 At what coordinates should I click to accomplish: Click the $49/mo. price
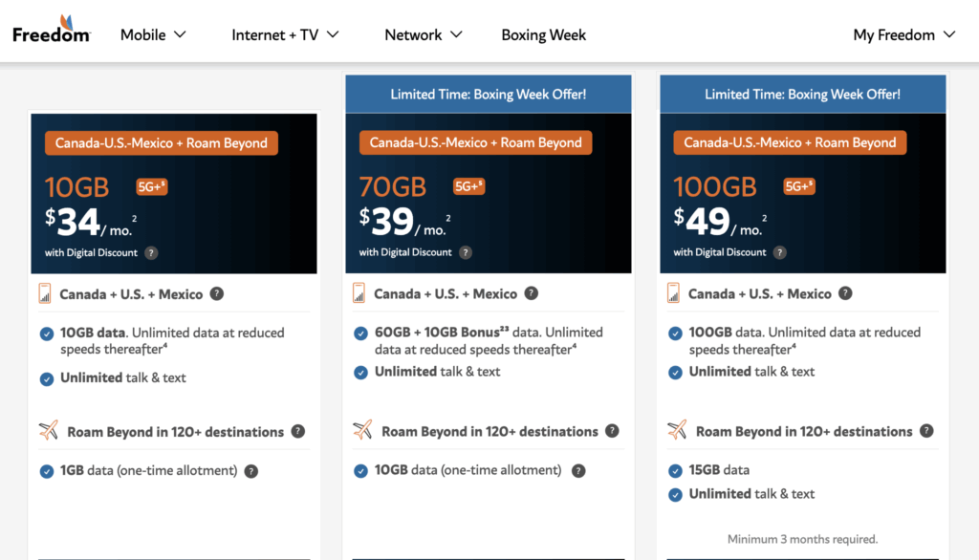pyautogui.click(x=720, y=222)
